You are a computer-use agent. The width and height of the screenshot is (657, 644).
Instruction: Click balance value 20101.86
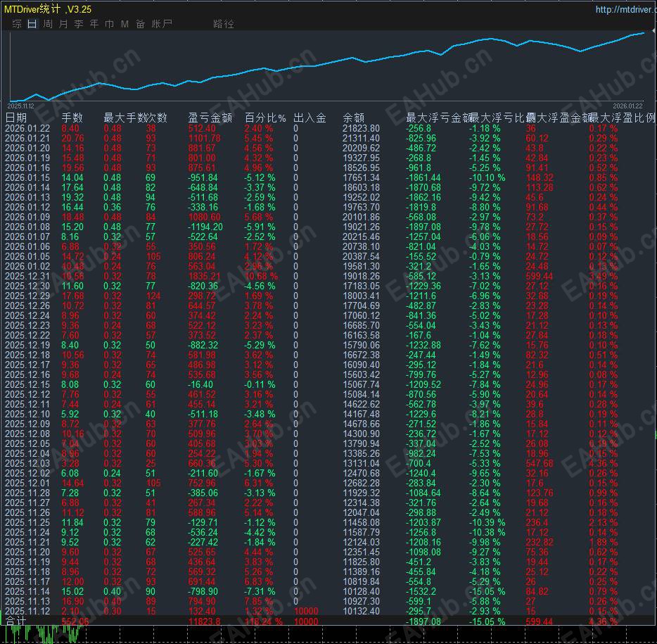pyautogui.click(x=361, y=217)
